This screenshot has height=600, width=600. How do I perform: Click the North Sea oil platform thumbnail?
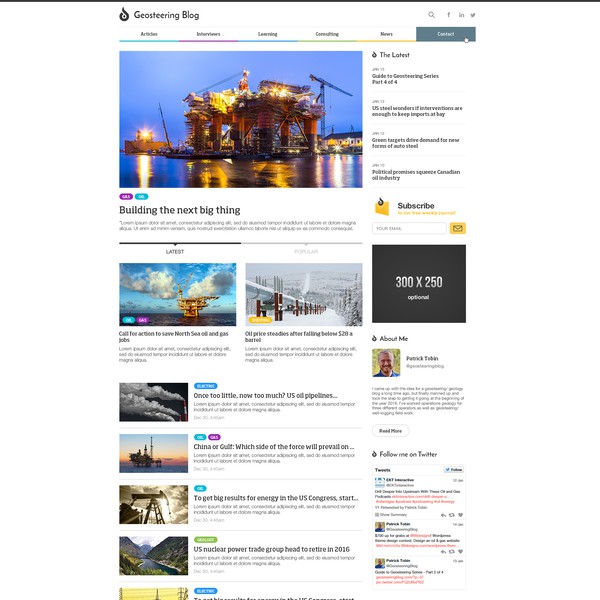[x=178, y=294]
